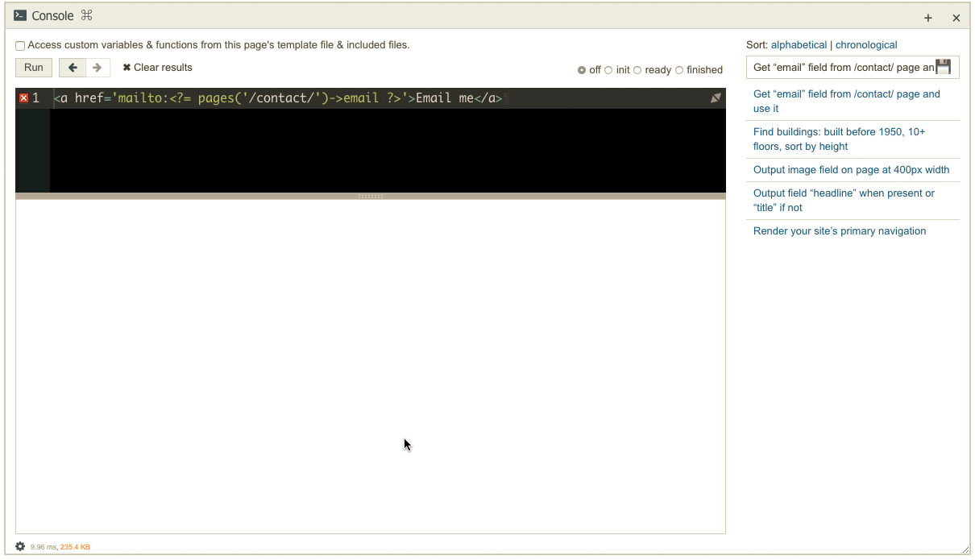Sort snippets by chronological order

coord(866,44)
